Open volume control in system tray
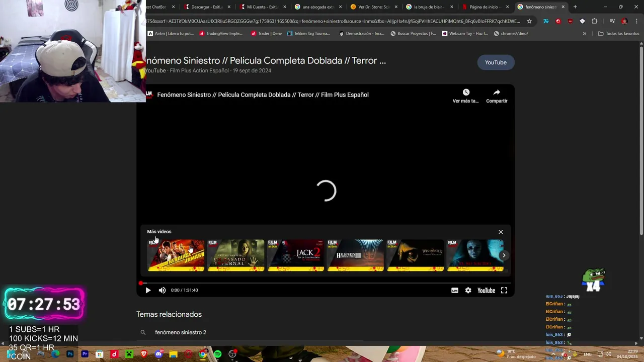 pos(608,354)
